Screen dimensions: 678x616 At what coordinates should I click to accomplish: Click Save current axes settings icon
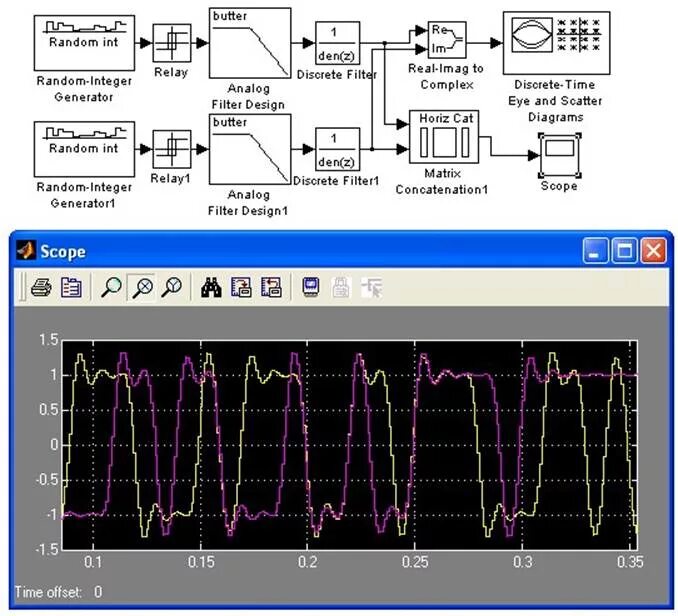click(241, 287)
